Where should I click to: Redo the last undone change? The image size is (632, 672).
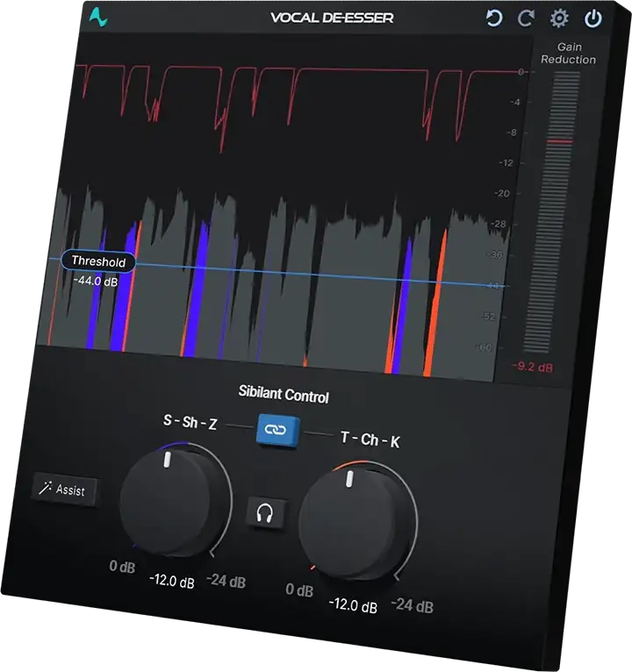click(x=526, y=18)
